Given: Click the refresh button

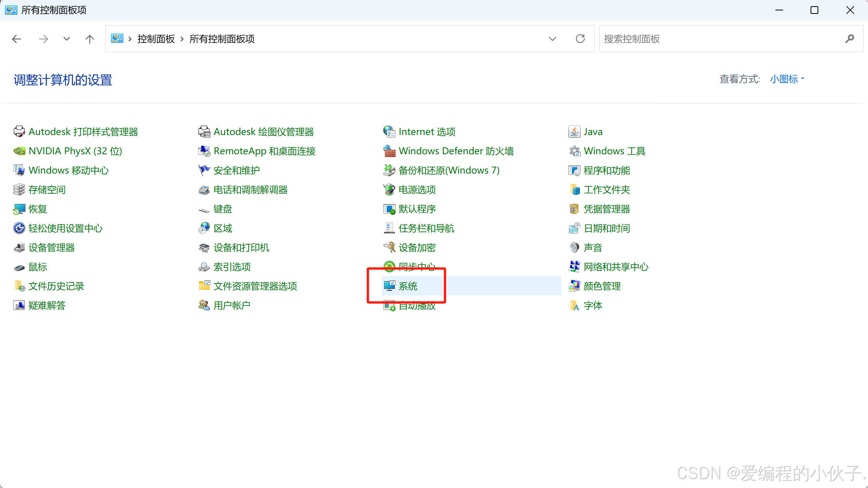Looking at the screenshot, I should [x=580, y=39].
